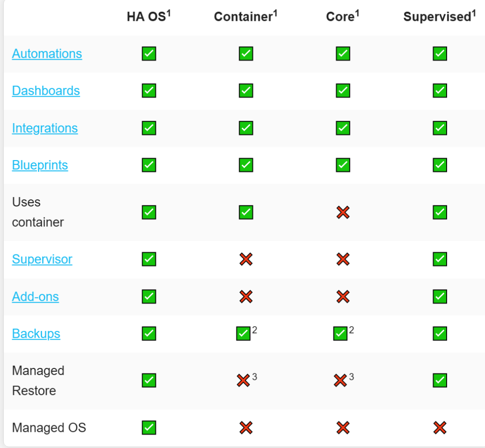Click the red X for Container Managed Restore
485x448 pixels.
click(x=243, y=380)
